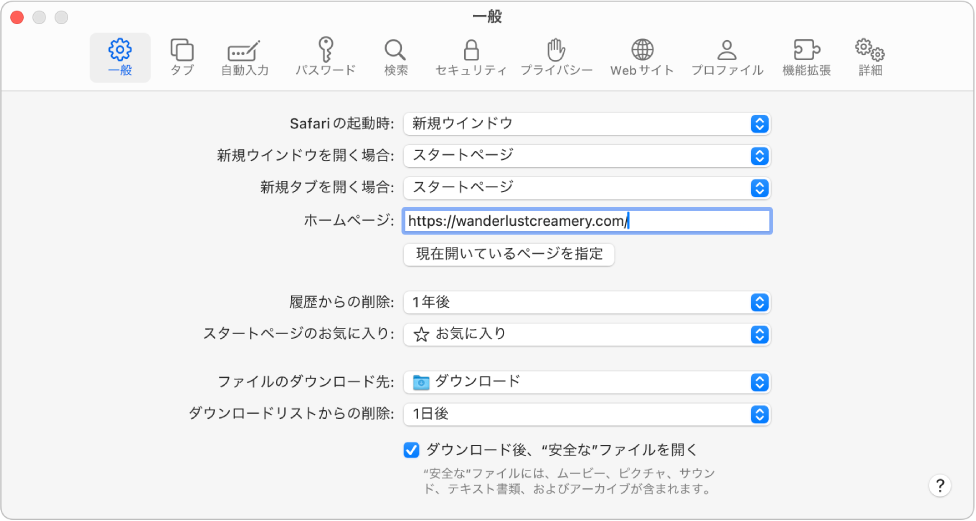Open the Webサイト globe settings

click(642, 57)
